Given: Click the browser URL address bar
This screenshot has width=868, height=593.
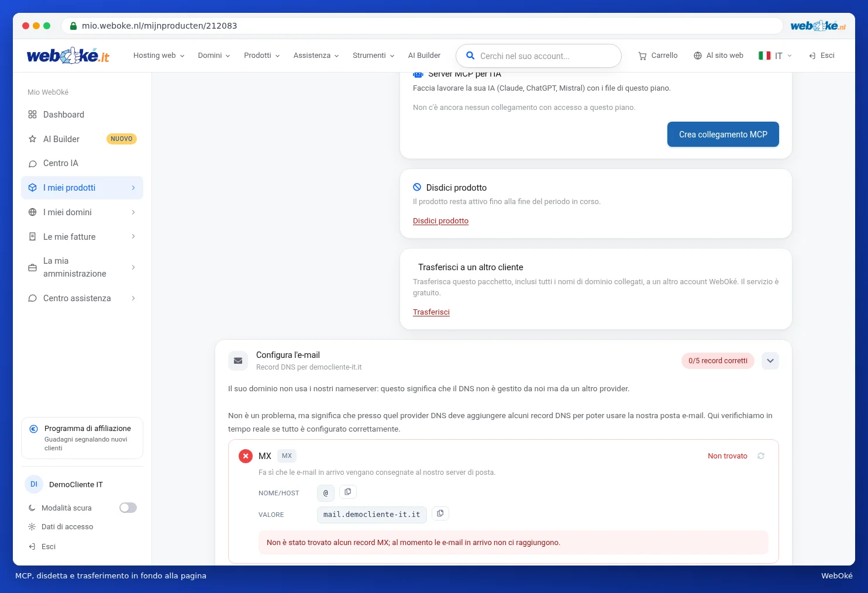Looking at the screenshot, I should [x=422, y=26].
